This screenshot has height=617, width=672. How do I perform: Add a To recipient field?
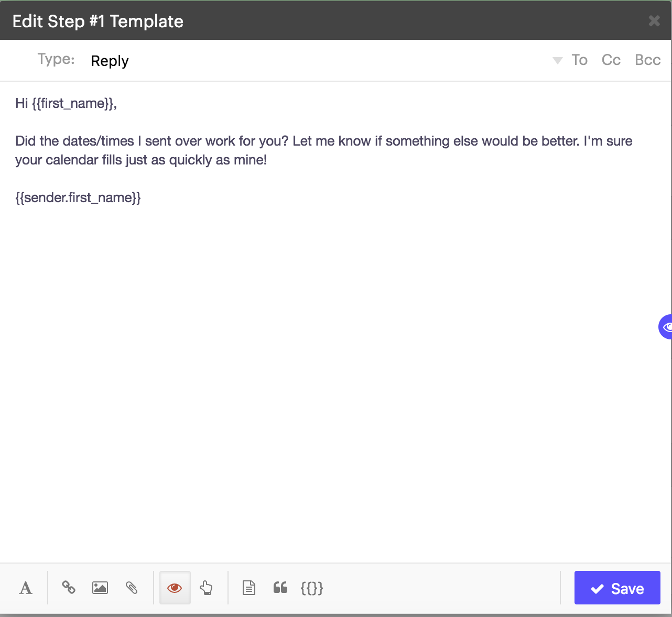(579, 60)
